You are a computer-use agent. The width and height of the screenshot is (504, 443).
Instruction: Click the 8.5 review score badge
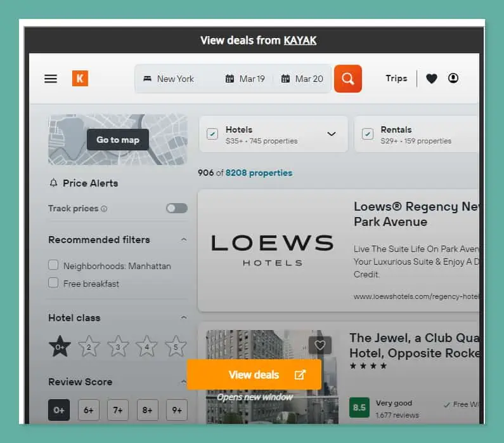click(x=359, y=407)
